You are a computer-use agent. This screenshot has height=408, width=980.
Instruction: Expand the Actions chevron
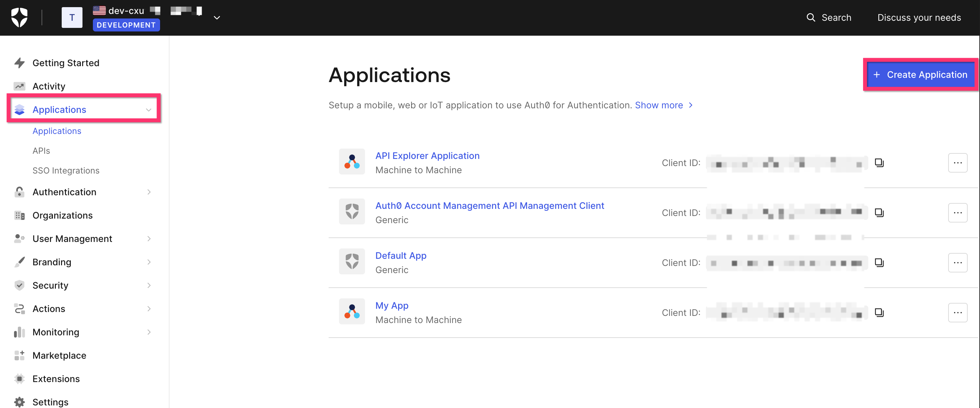point(149,309)
